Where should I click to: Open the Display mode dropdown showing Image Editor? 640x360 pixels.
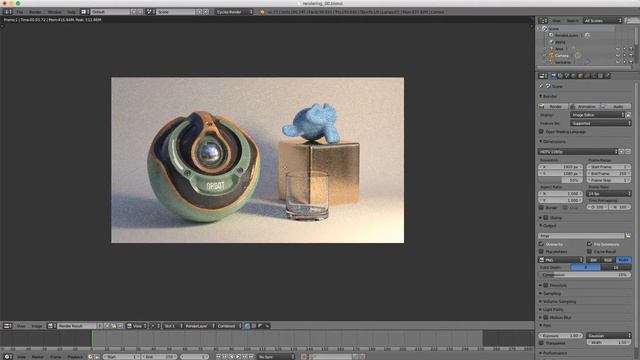(597, 115)
